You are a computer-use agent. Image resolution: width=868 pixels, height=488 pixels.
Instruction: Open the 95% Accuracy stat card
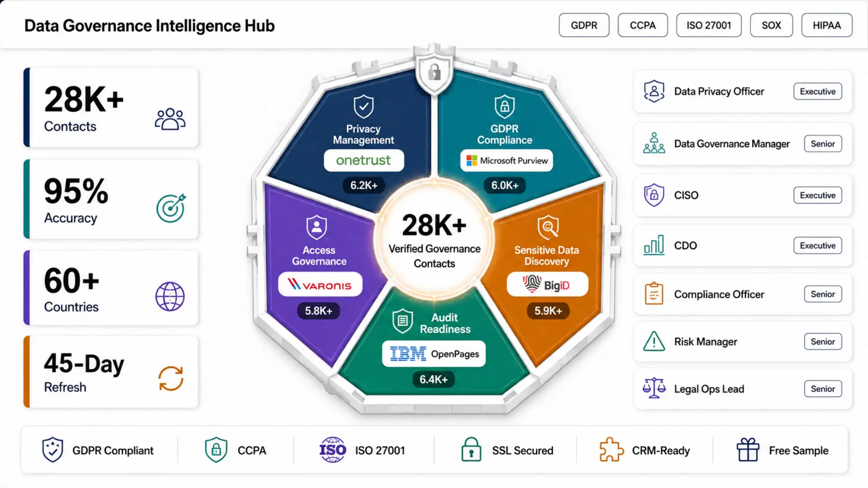pos(111,199)
